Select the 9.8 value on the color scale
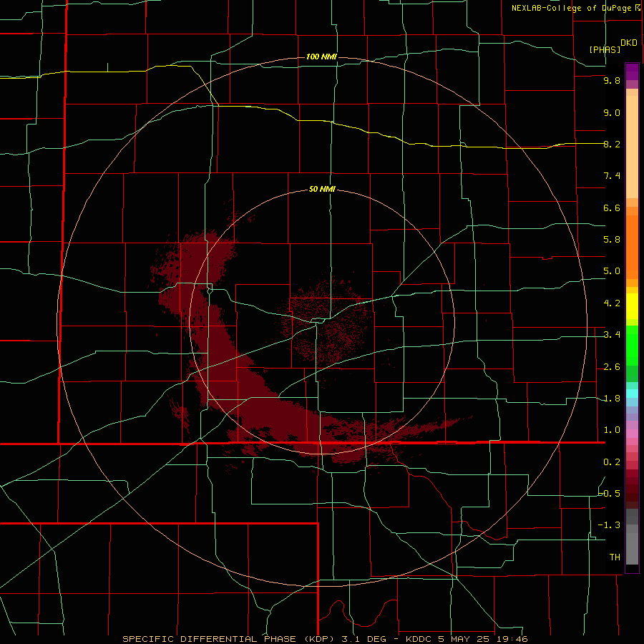The width and height of the screenshot is (644, 644). 612,80
